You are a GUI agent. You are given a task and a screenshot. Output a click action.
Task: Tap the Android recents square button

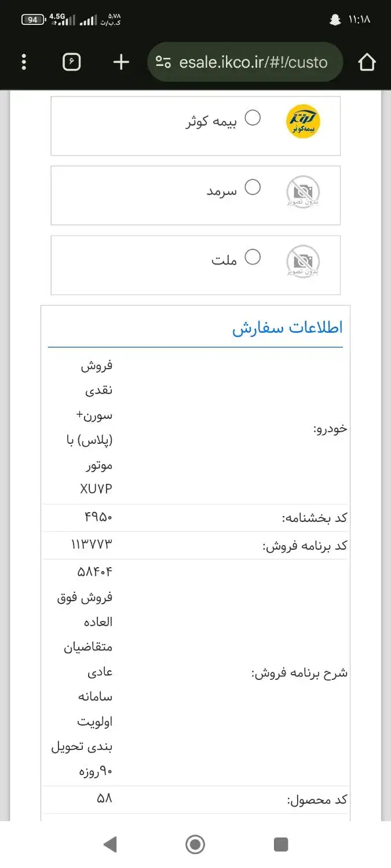[280, 844]
